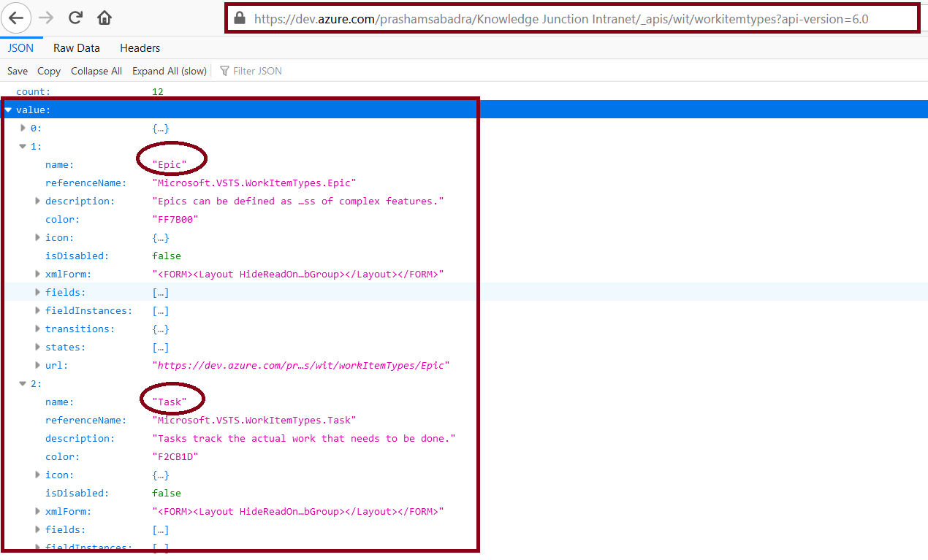
Task: Collapse array item 2
Action: coord(23,383)
